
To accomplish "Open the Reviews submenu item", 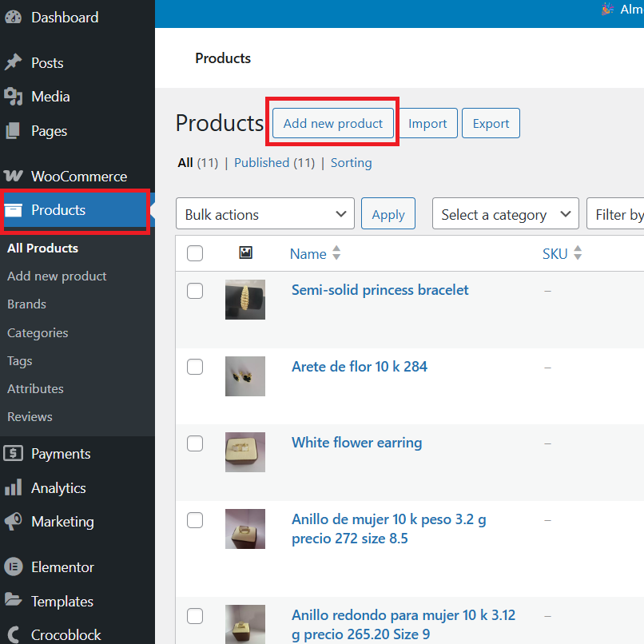I will click(x=30, y=416).
